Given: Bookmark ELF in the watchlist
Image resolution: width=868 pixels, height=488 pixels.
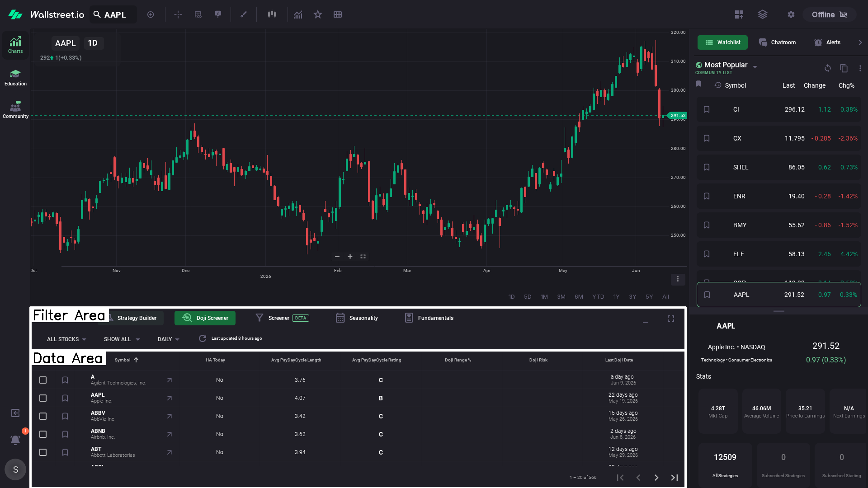Looking at the screenshot, I should click(x=707, y=254).
